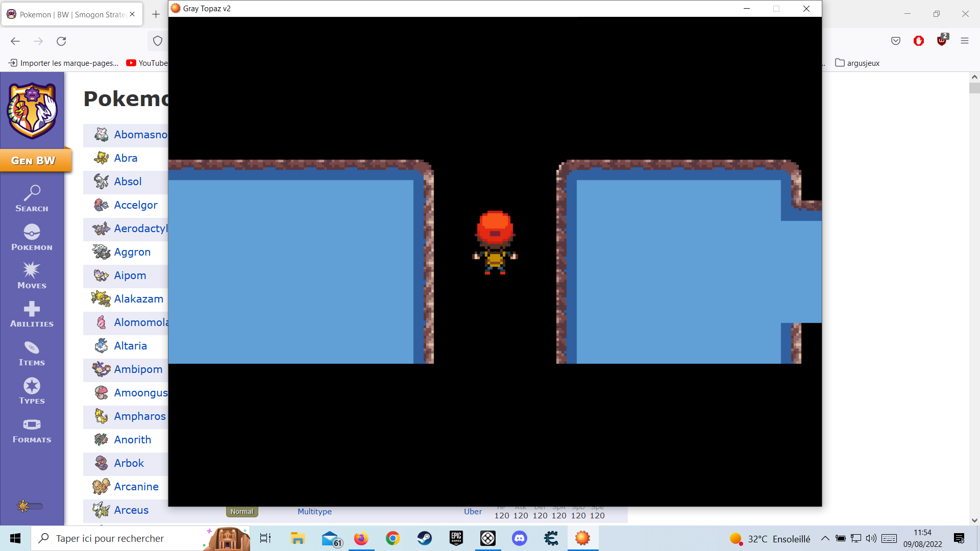Viewport: 980px width, 551px height.
Task: Open the Formats section icon
Action: pos(32,430)
